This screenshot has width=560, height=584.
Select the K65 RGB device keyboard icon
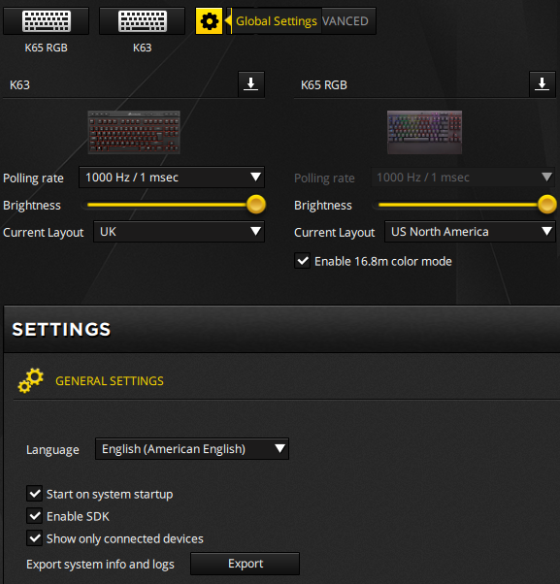(x=46, y=21)
